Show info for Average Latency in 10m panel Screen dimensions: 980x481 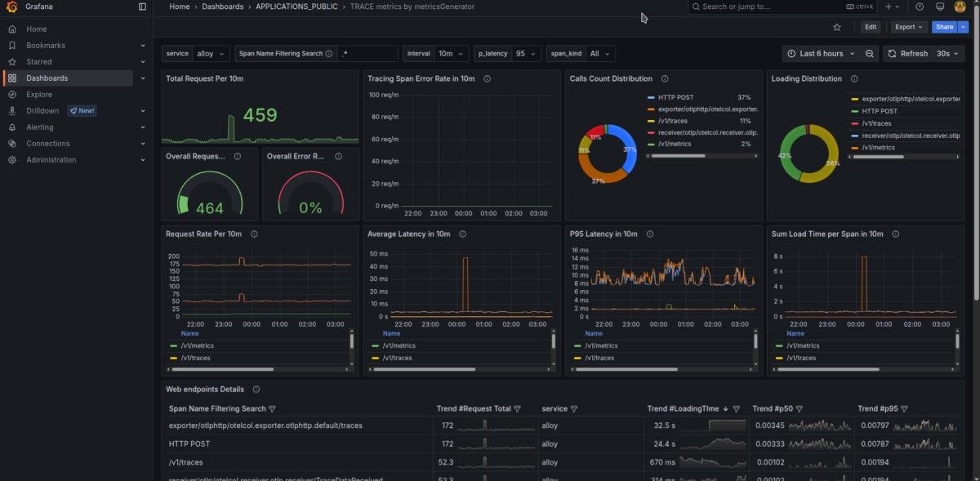click(x=462, y=234)
